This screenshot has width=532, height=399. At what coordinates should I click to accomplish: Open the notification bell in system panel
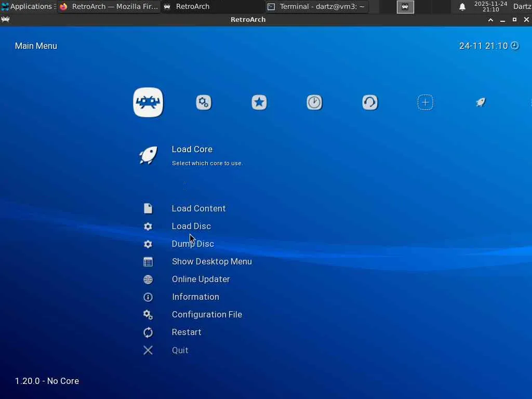click(x=462, y=6)
